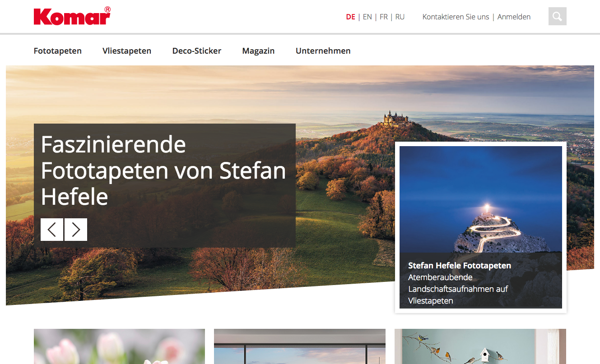Click the Komar logo
The height and width of the screenshot is (364, 600).
pos(72,16)
